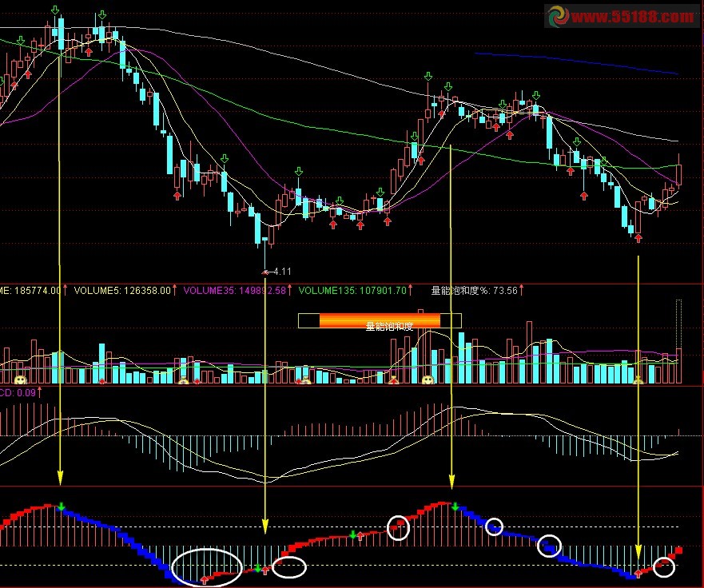Image resolution: width=704 pixels, height=588 pixels.
Task: Click the leftmost smiley face icon in volume panel
Action: pos(20,379)
